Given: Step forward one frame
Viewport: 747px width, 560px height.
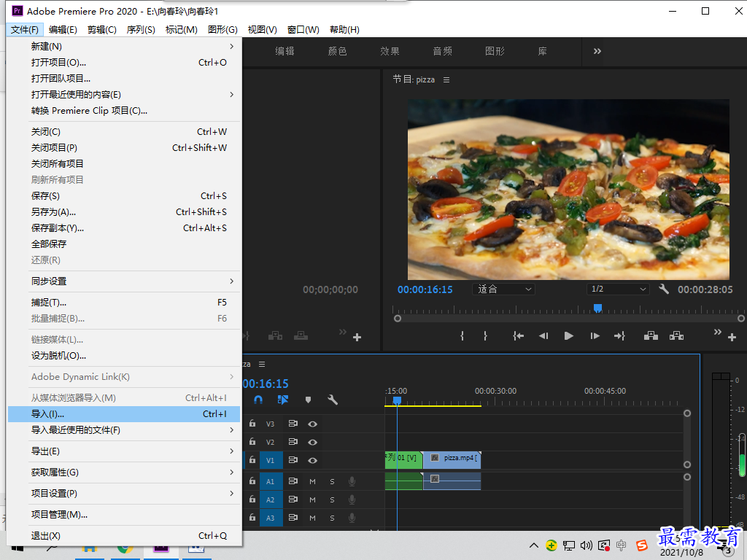Looking at the screenshot, I should [595, 336].
